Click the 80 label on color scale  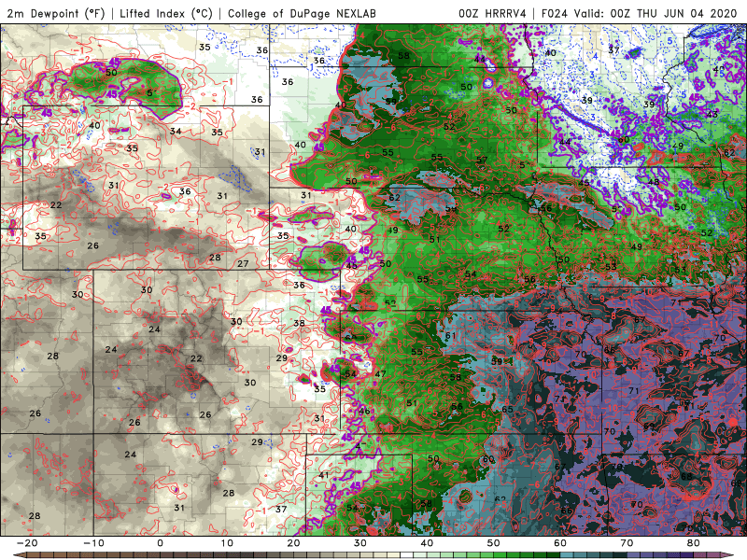694,543
